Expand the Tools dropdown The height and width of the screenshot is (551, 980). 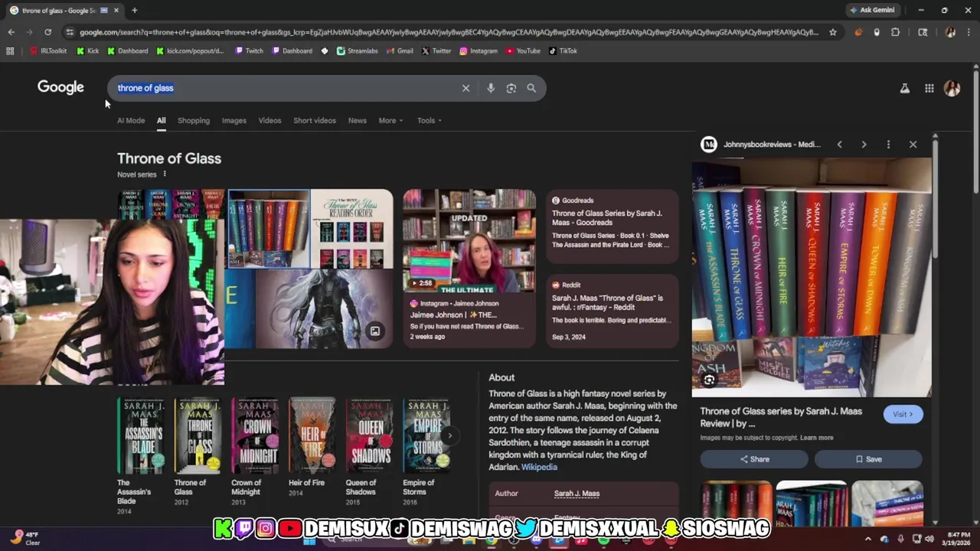coord(429,120)
